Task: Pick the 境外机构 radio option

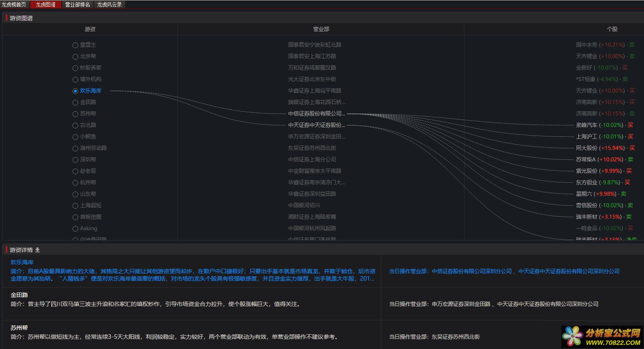Action: click(75, 79)
